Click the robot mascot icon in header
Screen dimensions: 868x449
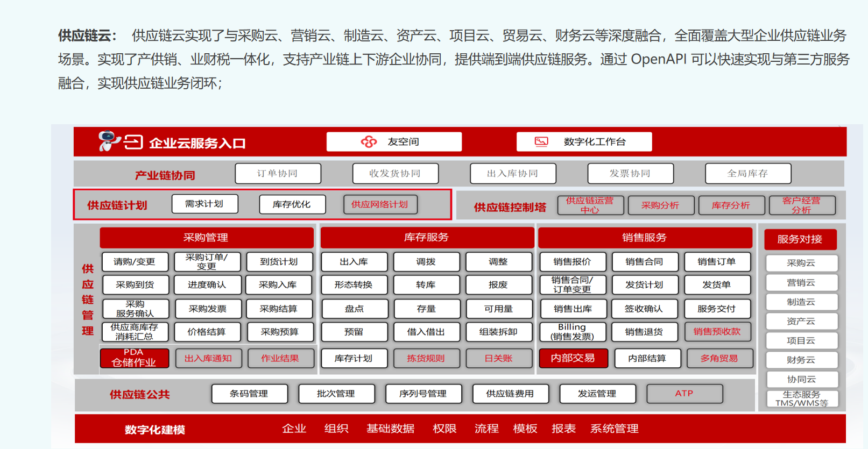click(x=109, y=141)
